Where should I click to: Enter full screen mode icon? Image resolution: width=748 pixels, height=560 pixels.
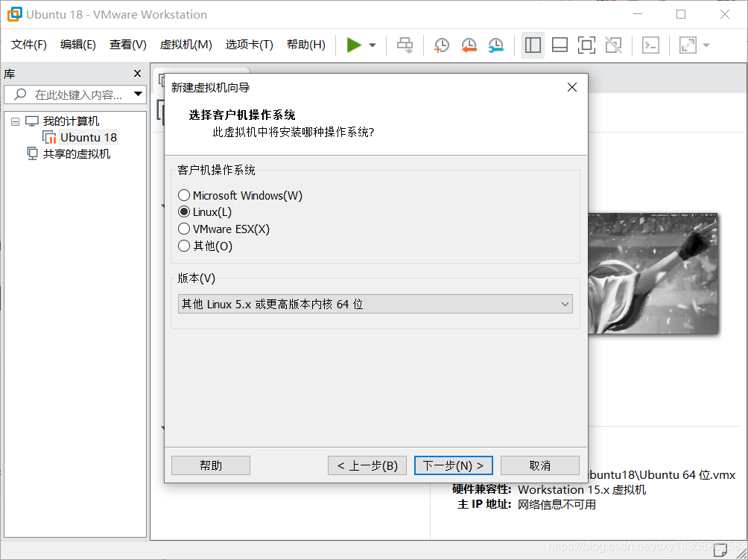tap(586, 45)
